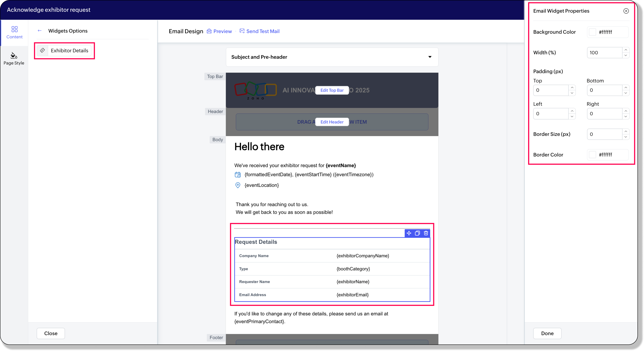Expand Subject and Pre-header section
Image resolution: width=644 pixels, height=351 pixels.
[332, 57]
